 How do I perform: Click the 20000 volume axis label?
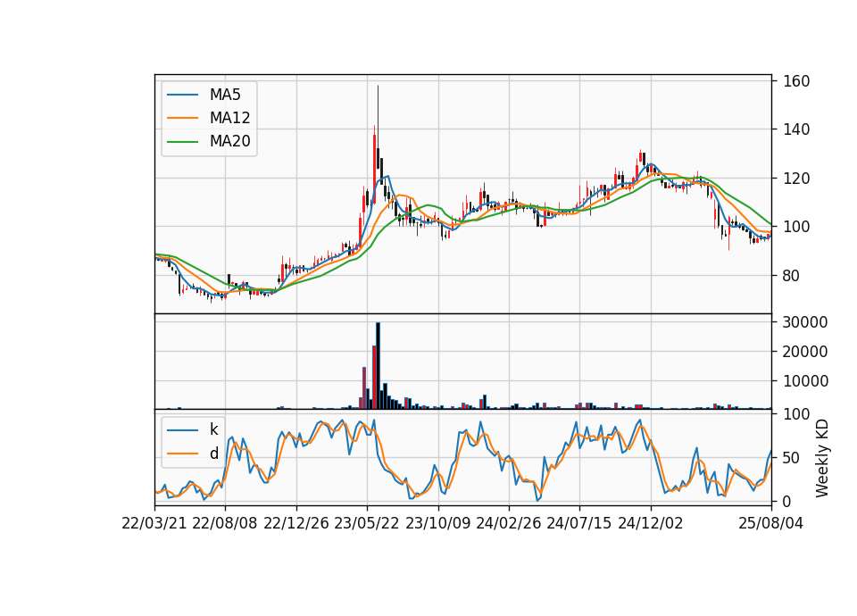coord(805,352)
